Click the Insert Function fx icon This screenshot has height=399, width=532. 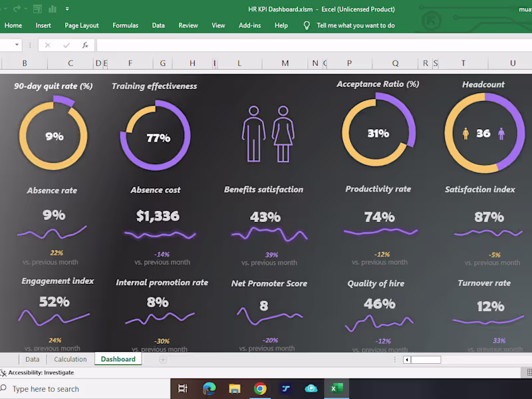[85, 45]
